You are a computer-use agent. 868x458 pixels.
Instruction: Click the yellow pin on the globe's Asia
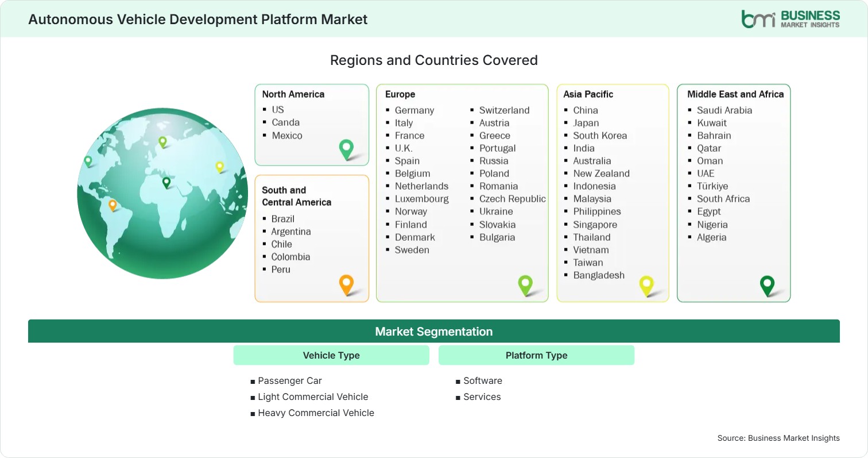[219, 167]
